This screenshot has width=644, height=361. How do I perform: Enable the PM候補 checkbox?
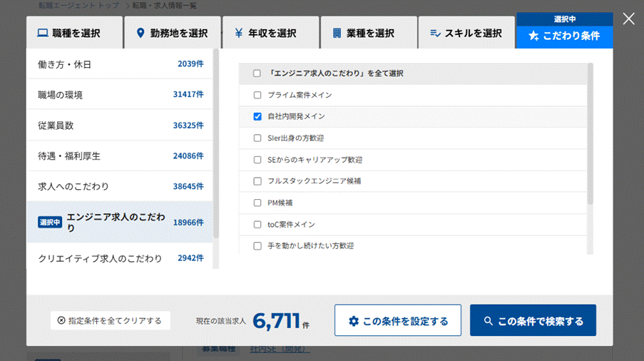pos(257,203)
